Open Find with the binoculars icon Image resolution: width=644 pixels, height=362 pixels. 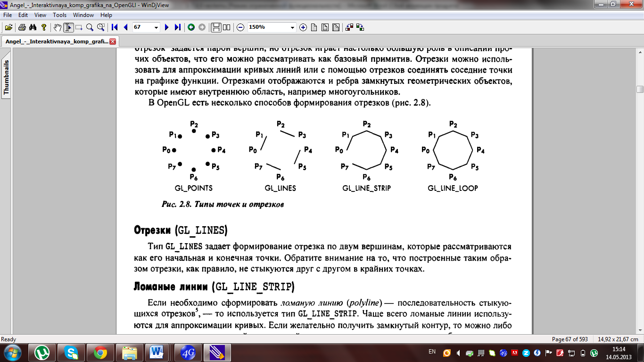[x=33, y=27]
